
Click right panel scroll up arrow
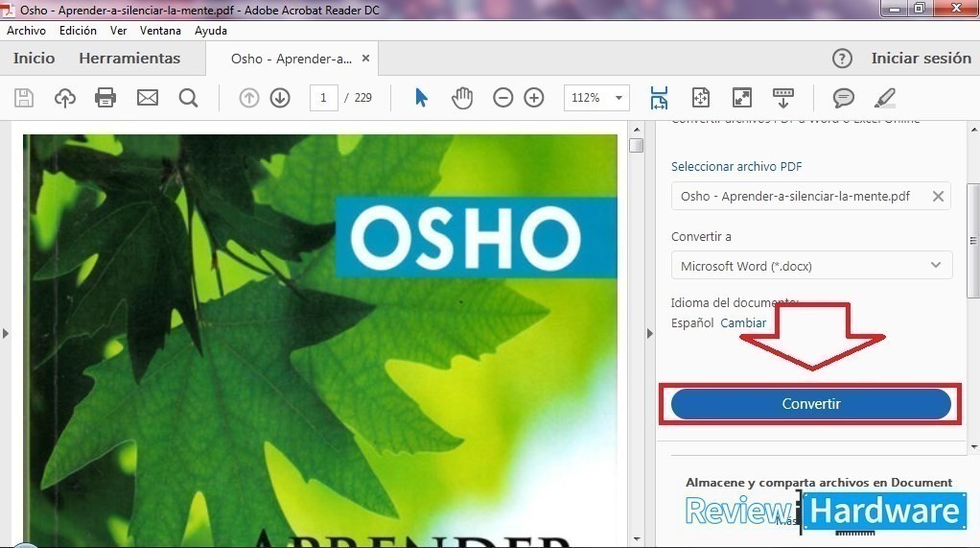[973, 130]
